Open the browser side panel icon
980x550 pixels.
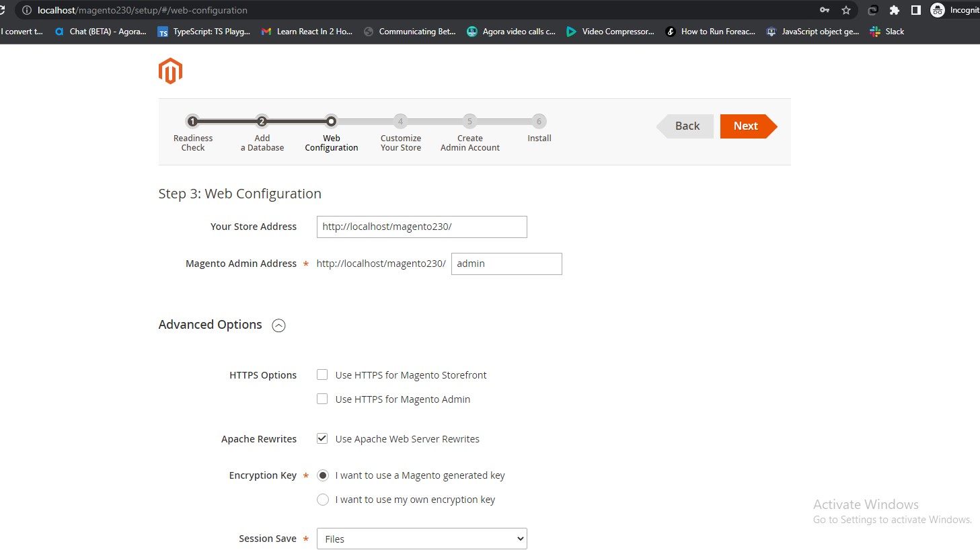pyautogui.click(x=916, y=10)
